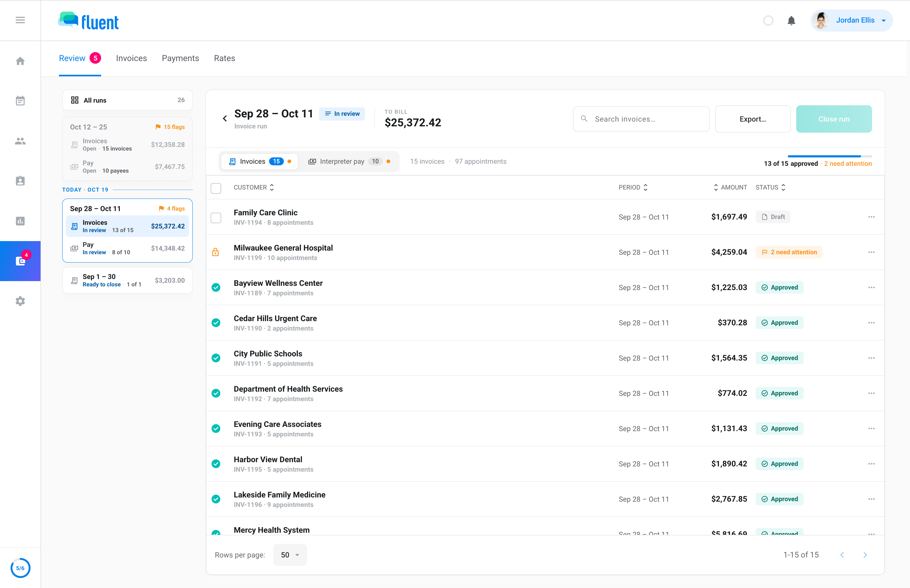Viewport: 910px width, 588px height.
Task: Open the Sep 1 – 30 run
Action: [x=127, y=280]
